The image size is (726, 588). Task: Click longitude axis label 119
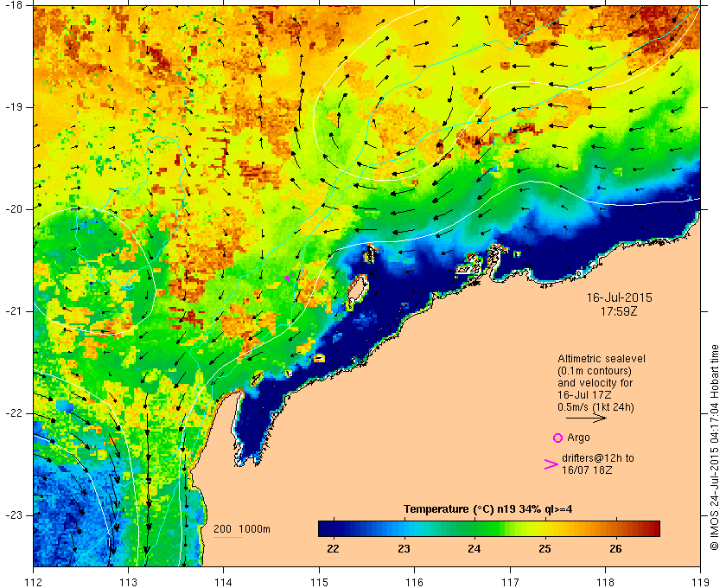point(701,581)
